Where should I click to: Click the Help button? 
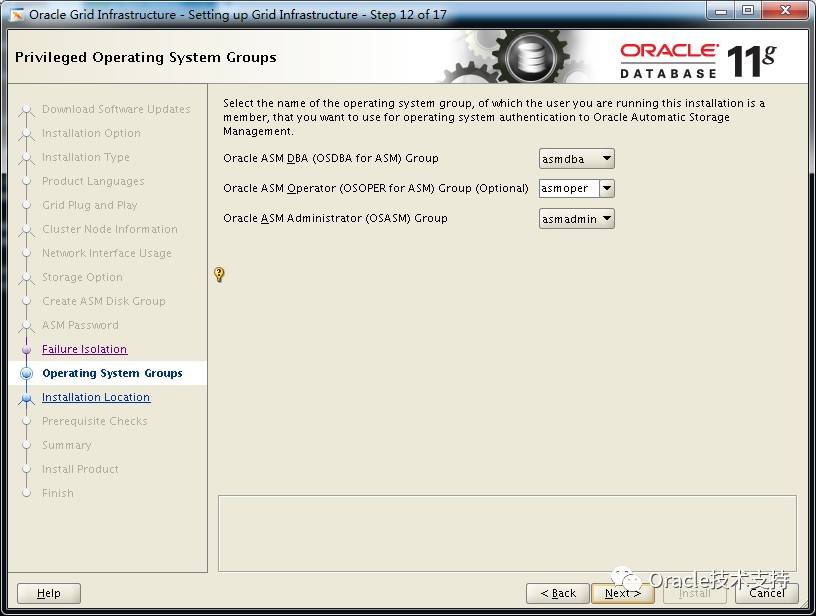click(49, 593)
